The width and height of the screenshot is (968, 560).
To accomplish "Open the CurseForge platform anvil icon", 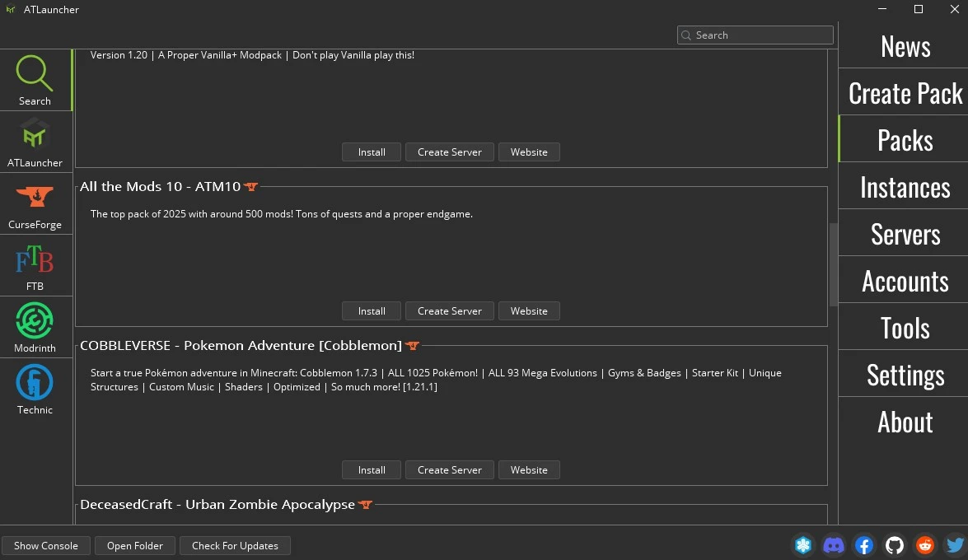I will [35, 197].
